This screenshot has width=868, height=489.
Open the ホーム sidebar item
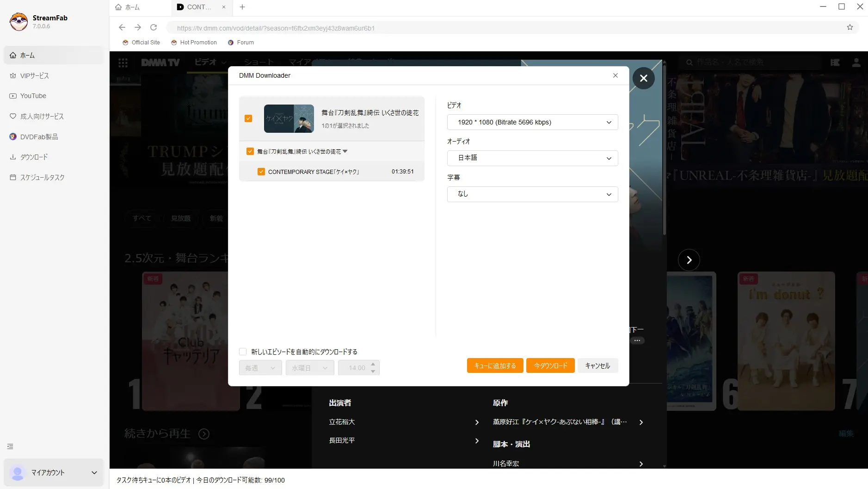coord(53,55)
